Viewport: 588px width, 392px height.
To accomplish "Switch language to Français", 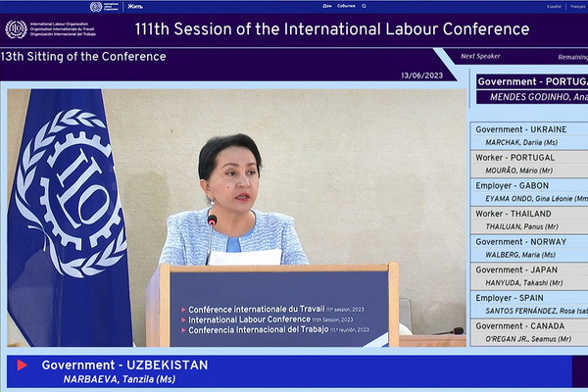I will pos(577,6).
